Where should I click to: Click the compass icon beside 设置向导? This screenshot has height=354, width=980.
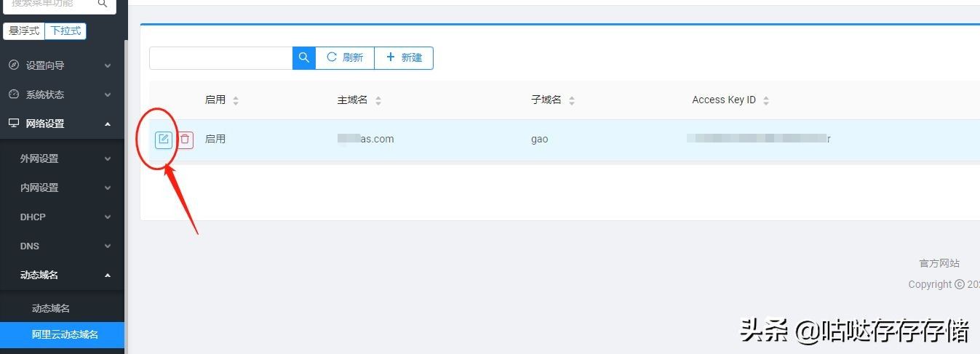pyautogui.click(x=14, y=65)
